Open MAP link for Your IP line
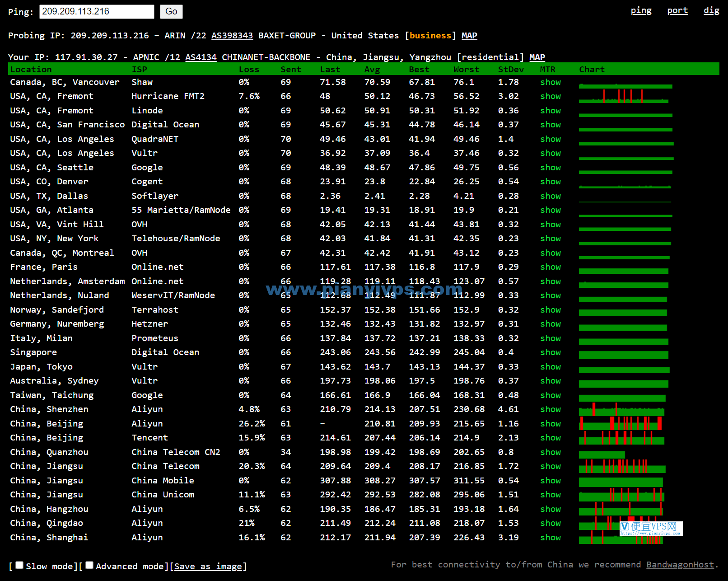 [537, 57]
